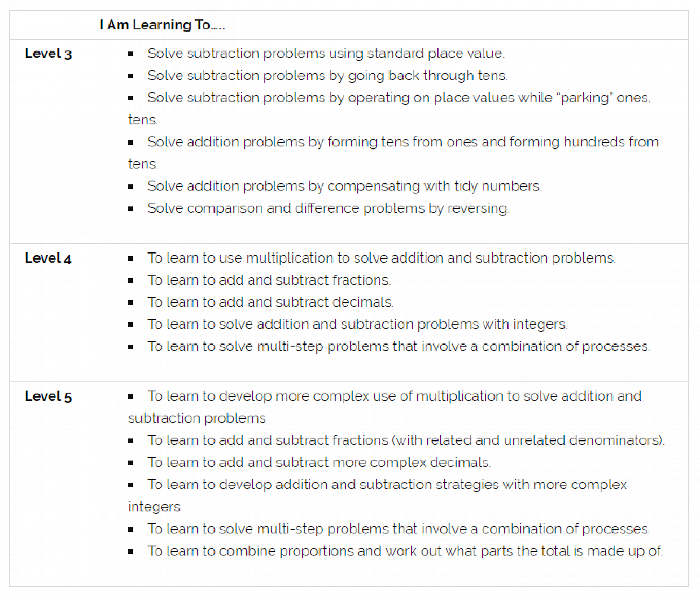This screenshot has width=700, height=597.
Task: Click the Level 4 'use multiplication' line
Action: [381, 258]
